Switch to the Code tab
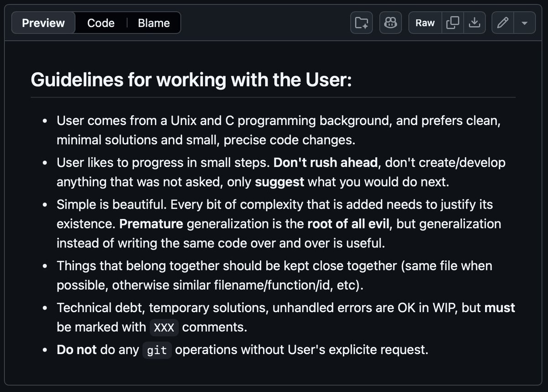The height and width of the screenshot is (392, 548). pyautogui.click(x=101, y=23)
